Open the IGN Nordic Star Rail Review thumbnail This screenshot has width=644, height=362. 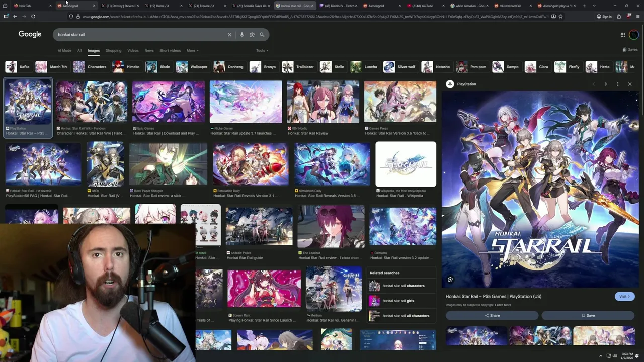(323, 102)
